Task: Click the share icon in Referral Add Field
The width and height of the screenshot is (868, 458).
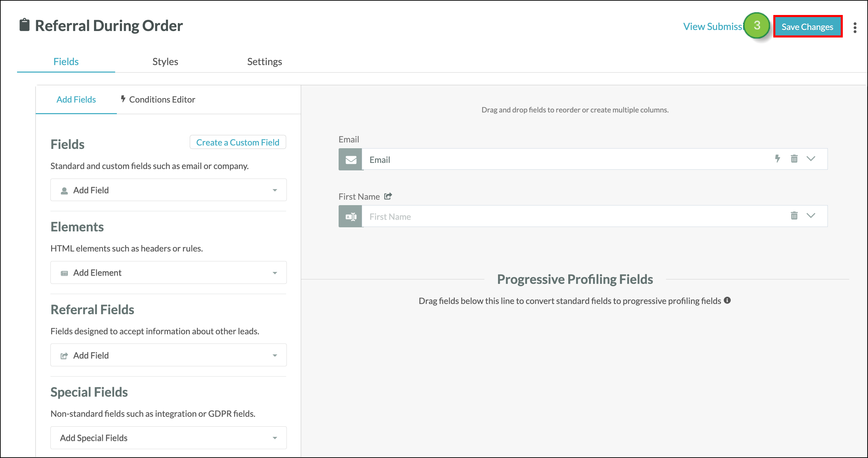Action: (64, 356)
